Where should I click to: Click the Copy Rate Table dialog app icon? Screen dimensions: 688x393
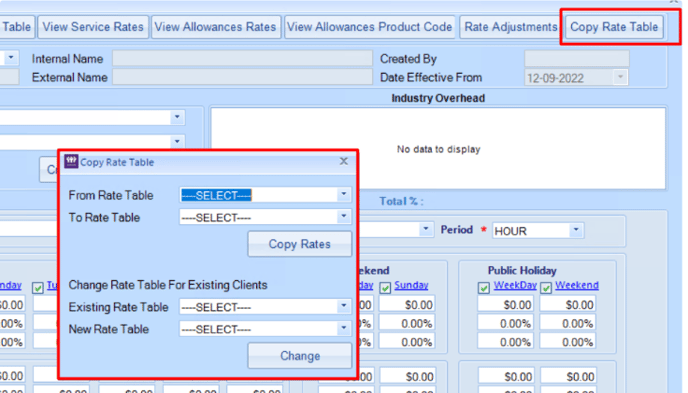click(71, 161)
